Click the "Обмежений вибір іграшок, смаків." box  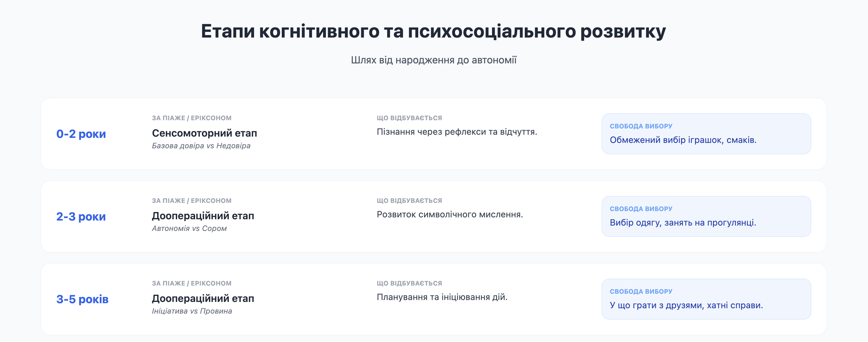click(x=706, y=134)
